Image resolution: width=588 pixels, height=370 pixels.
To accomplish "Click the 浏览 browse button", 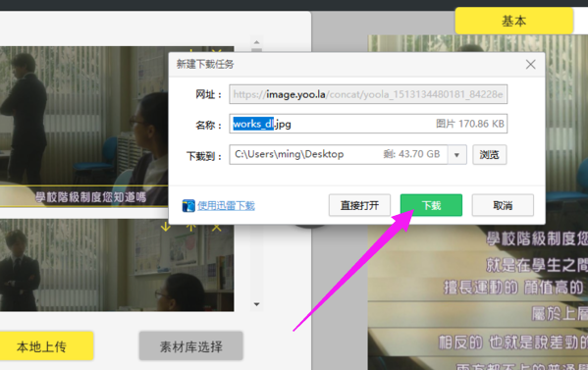I will (490, 154).
